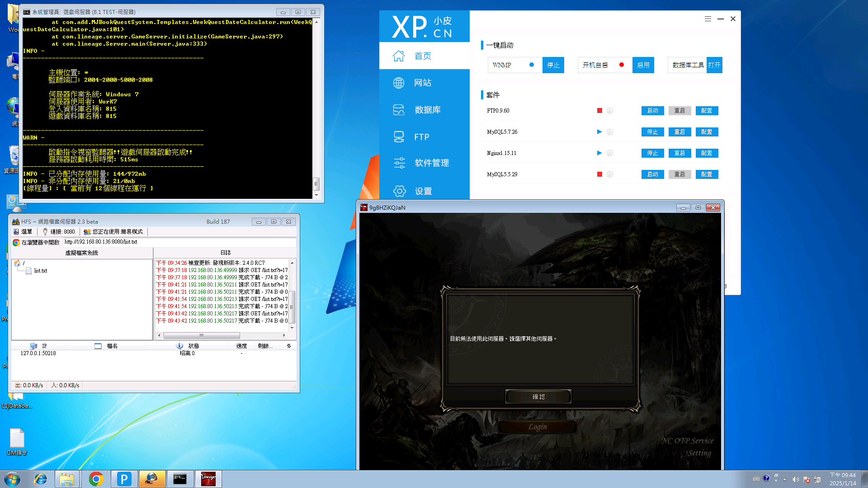Open the 软件管理 sliders icon in sidebar
The width and height of the screenshot is (868, 488).
tap(399, 163)
